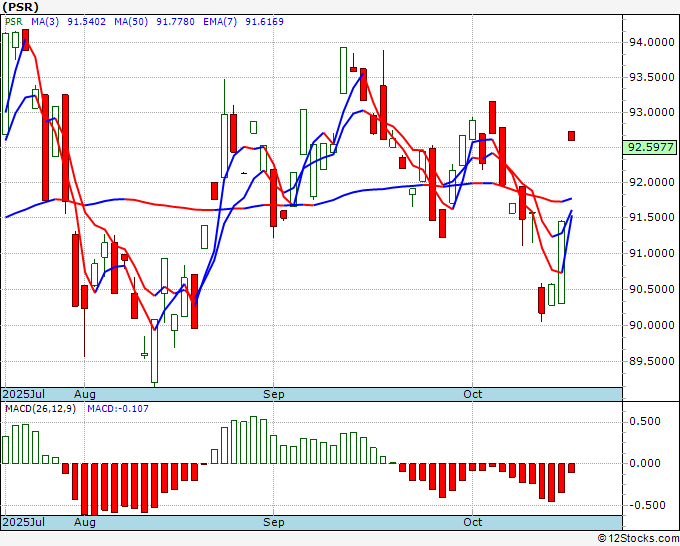Click the 89.5000 price axis label
This screenshot has width=680, height=546.
coord(651,361)
